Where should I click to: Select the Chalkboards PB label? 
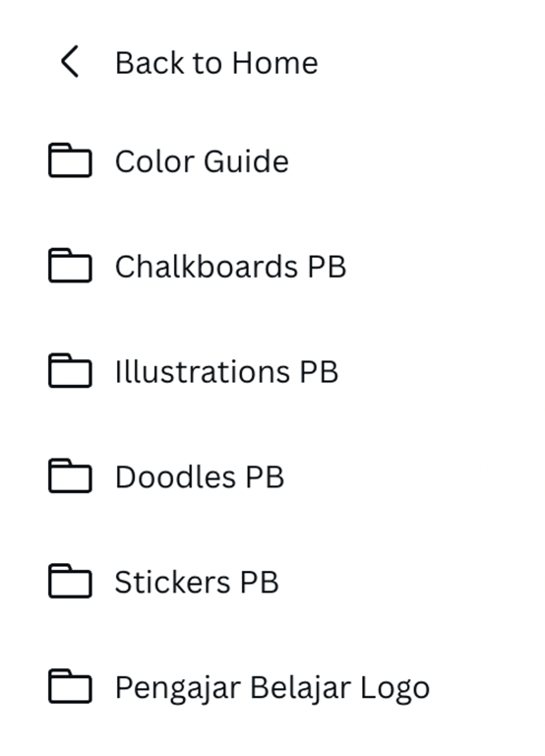tap(230, 266)
